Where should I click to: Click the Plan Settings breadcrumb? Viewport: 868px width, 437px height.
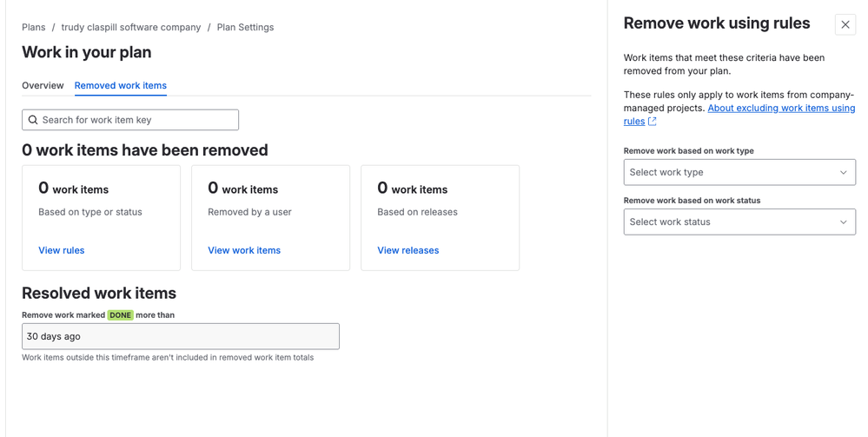pyautogui.click(x=245, y=27)
